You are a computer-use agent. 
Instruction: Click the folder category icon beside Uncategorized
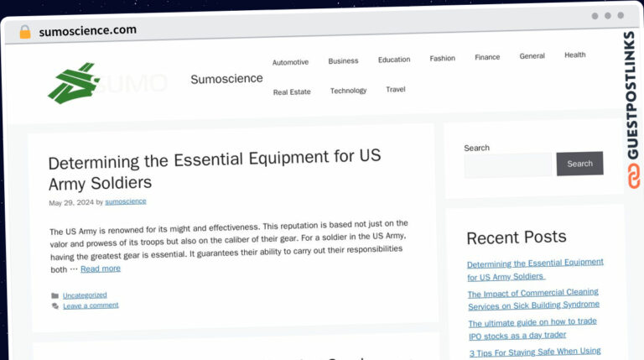click(x=55, y=295)
